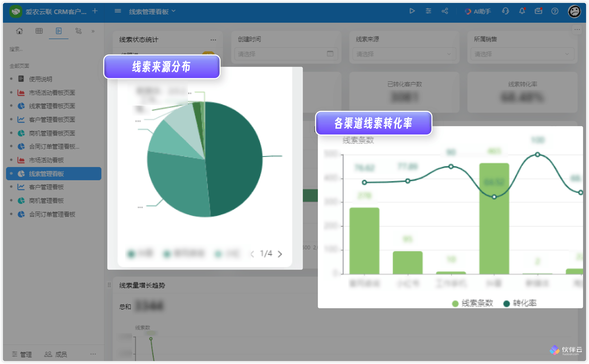Open the filter settings sliders icon

[x=428, y=11]
